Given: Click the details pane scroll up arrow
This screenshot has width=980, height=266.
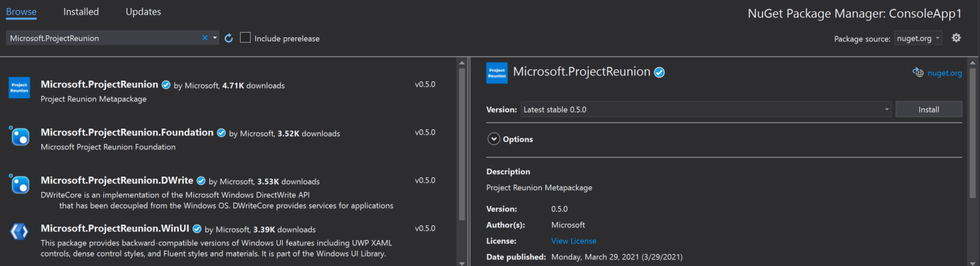Looking at the screenshot, I should coord(973,62).
